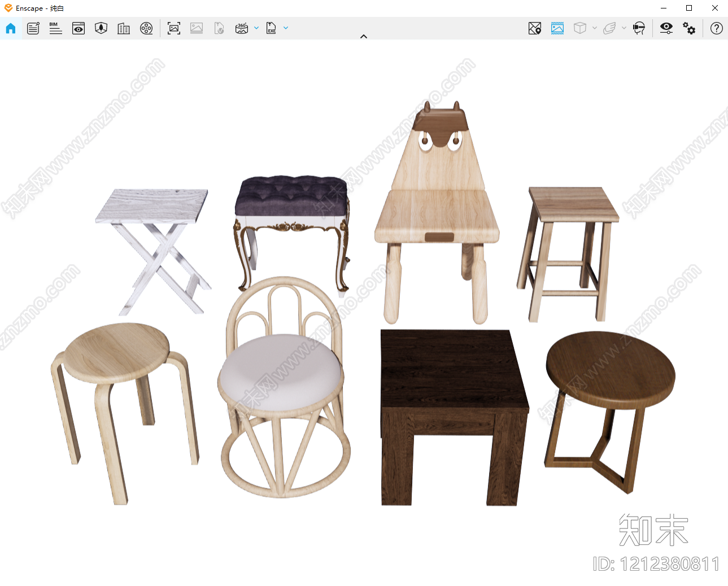The height and width of the screenshot is (586, 728).
Task: Click the 360 panorama export icon
Action: coord(242,28)
